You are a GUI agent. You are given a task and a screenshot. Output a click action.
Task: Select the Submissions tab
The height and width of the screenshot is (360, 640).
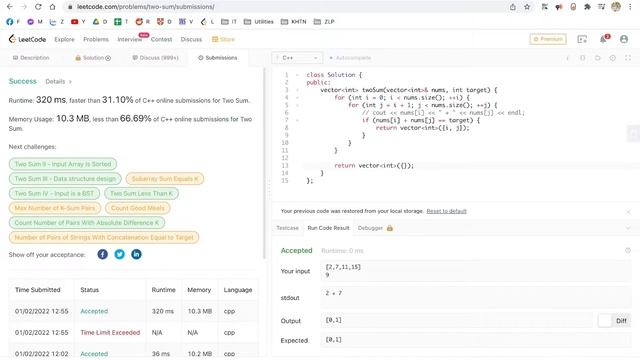(x=218, y=58)
